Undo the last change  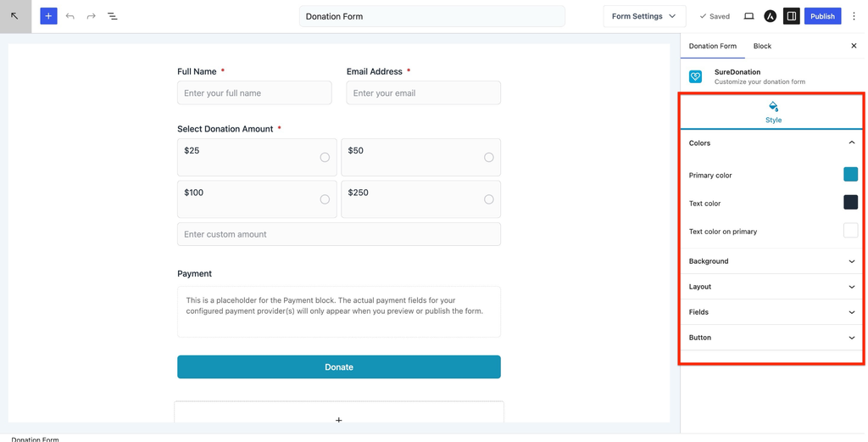[70, 16]
